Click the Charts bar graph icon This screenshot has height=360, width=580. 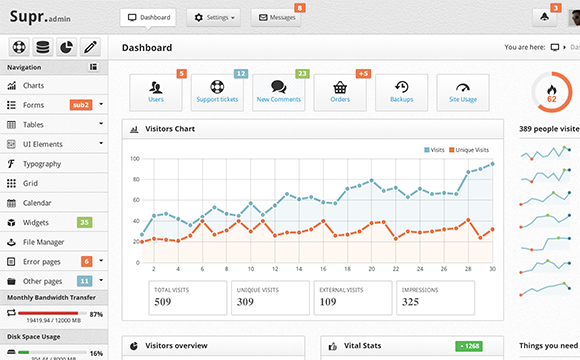pyautogui.click(x=11, y=85)
